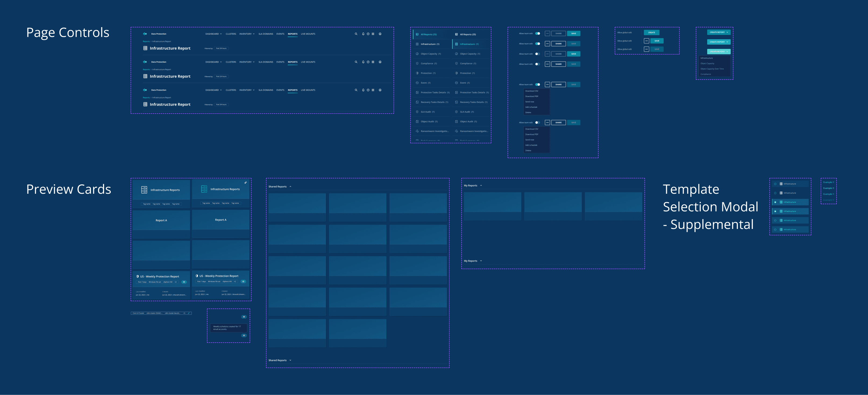868x395 pixels.
Task: Open apps grid in the bottommost Data Protection header
Action: (373, 90)
